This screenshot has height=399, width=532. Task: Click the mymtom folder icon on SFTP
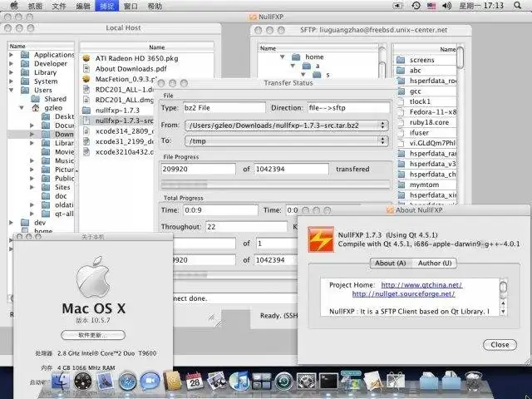click(401, 185)
